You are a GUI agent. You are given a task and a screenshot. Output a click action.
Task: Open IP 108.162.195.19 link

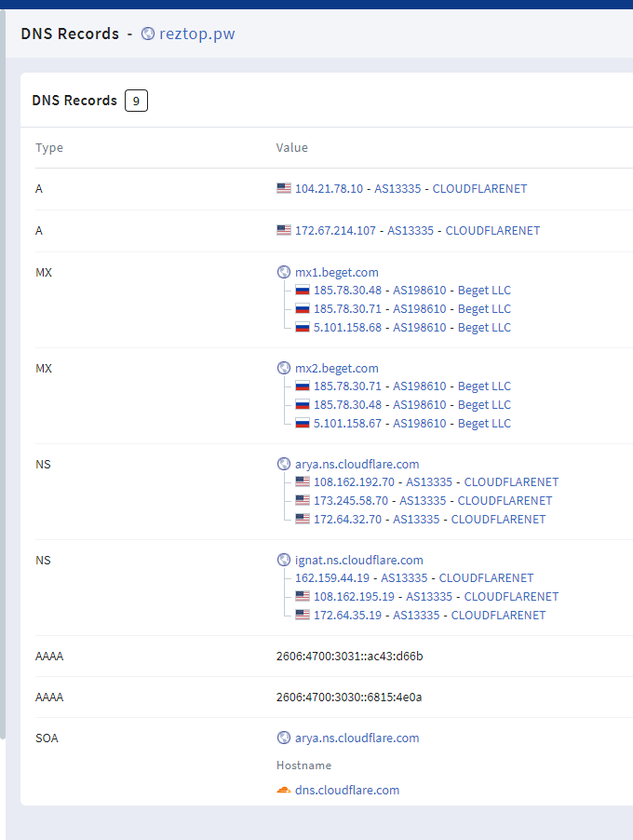click(x=354, y=596)
